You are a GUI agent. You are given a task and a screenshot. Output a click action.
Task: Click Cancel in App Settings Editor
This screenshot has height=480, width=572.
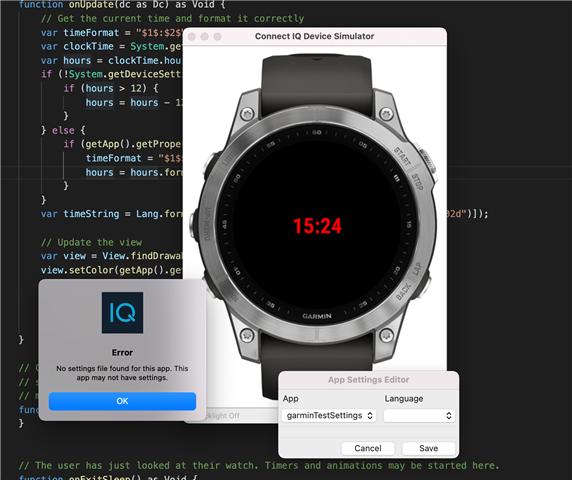pos(368,448)
